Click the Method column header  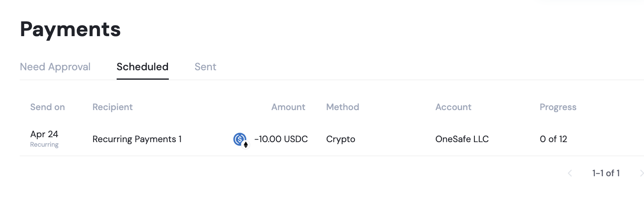coord(343,107)
